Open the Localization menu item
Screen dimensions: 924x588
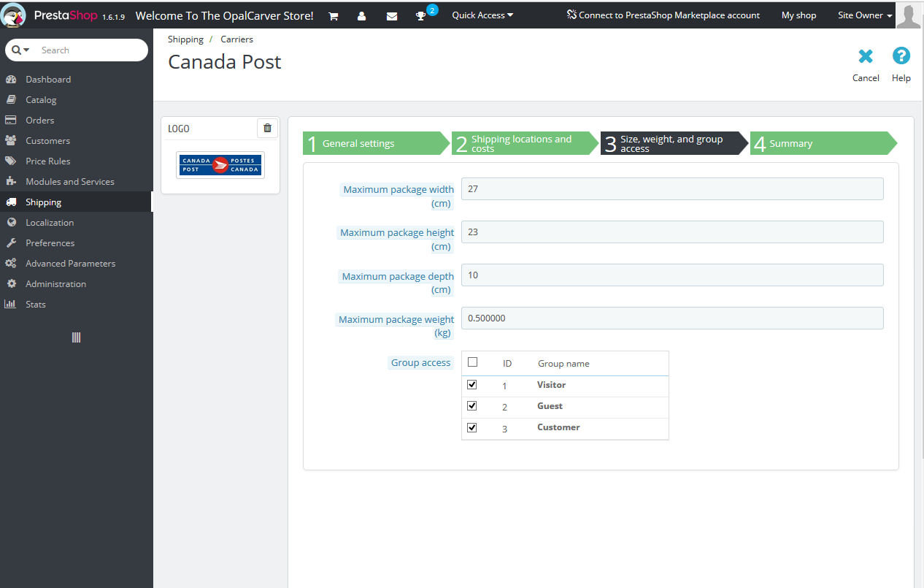point(50,222)
